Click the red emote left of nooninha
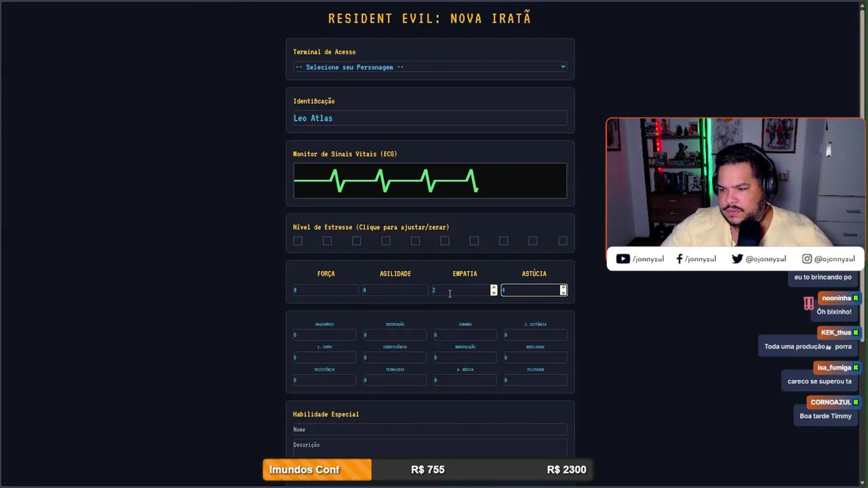 tap(808, 304)
